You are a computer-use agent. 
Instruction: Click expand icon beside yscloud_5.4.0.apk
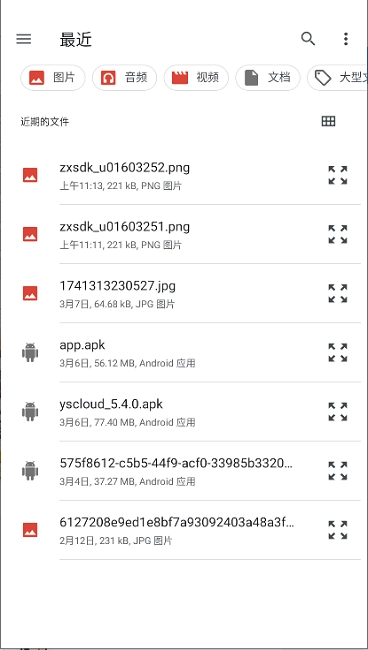338,412
